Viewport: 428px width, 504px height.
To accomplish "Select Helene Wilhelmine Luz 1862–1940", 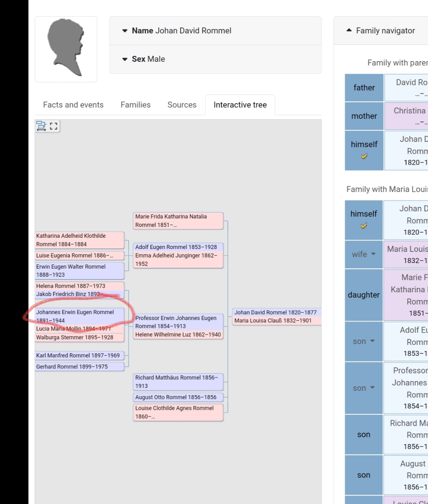I will (178, 335).
